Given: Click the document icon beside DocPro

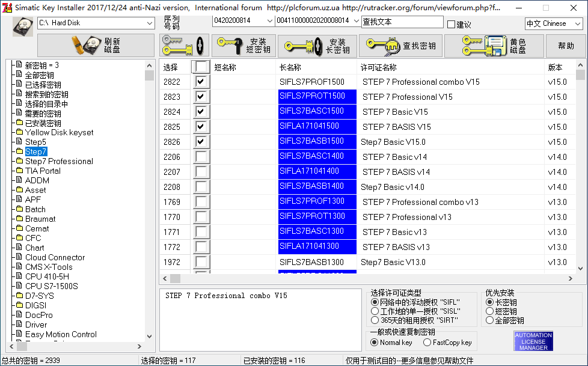Looking at the screenshot, I should 19,315.
